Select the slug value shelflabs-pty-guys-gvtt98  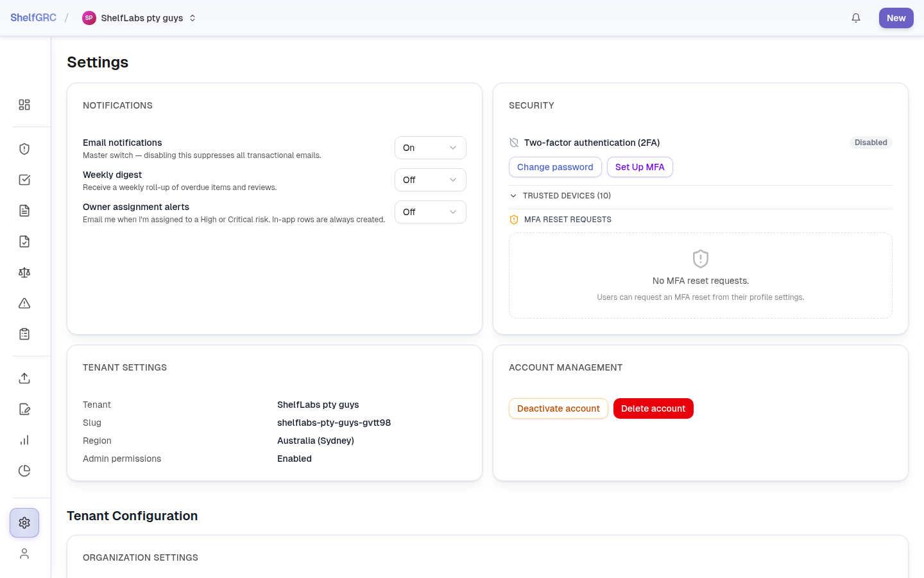point(334,423)
